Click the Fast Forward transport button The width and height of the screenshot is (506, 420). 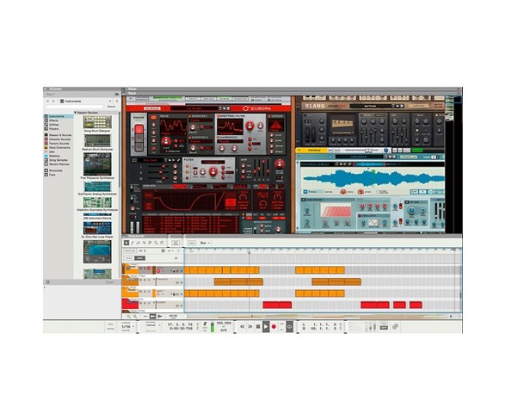tap(250, 327)
